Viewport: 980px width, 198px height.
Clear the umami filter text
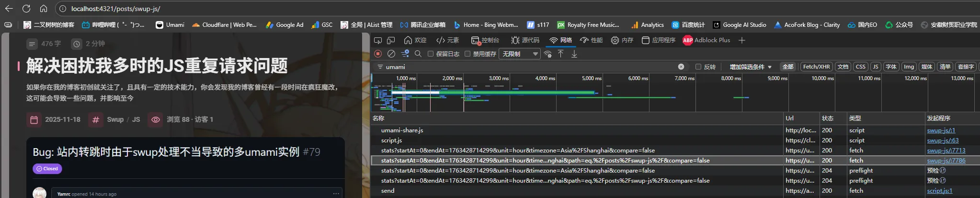click(x=681, y=67)
